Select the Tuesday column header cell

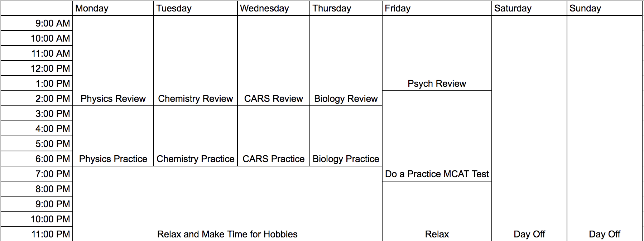tap(196, 8)
